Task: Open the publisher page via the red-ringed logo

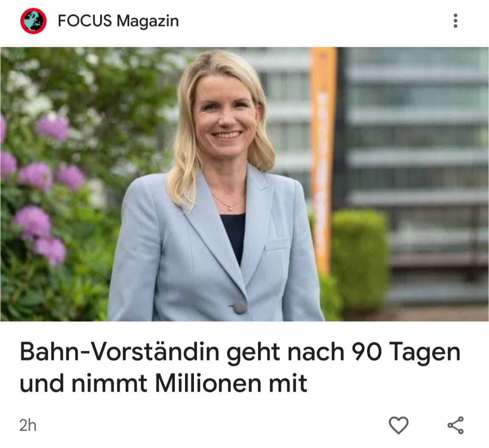Action: tap(34, 21)
